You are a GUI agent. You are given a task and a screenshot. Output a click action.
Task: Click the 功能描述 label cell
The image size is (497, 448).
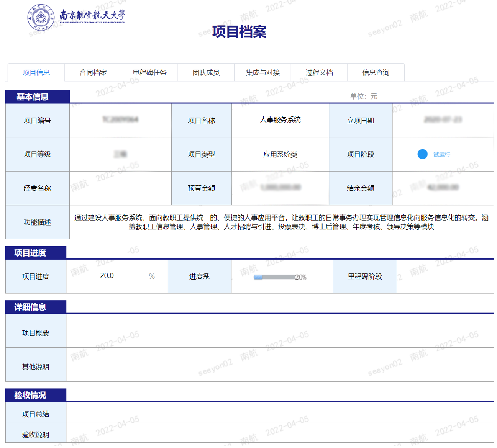(38, 222)
